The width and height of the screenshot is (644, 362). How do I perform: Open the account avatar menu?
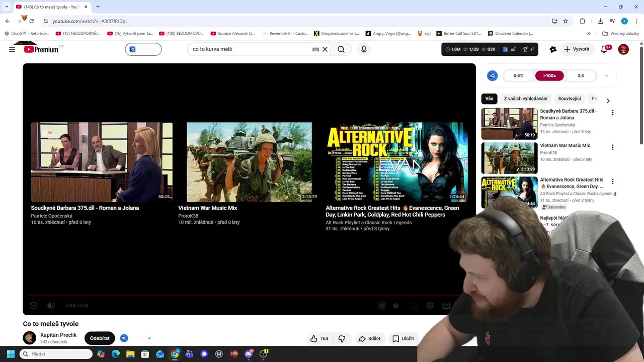[x=623, y=49]
